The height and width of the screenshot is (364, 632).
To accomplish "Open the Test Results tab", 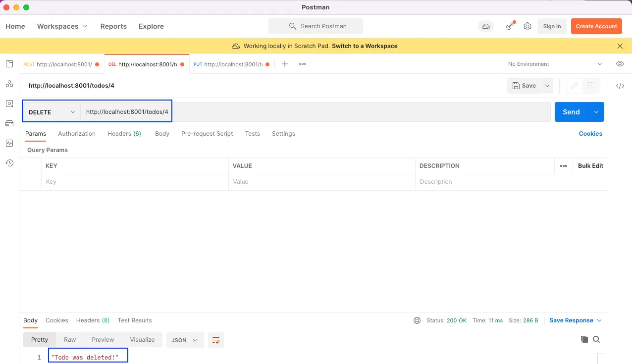I will tap(135, 320).
